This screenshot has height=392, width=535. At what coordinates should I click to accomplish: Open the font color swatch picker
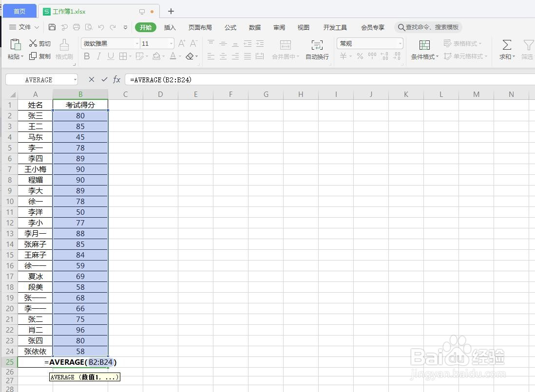[180, 56]
